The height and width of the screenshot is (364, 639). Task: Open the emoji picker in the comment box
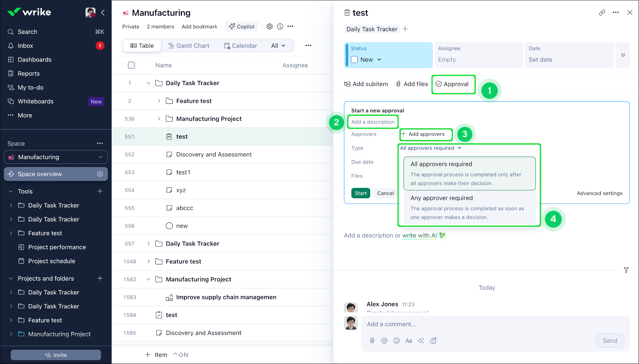point(396,341)
